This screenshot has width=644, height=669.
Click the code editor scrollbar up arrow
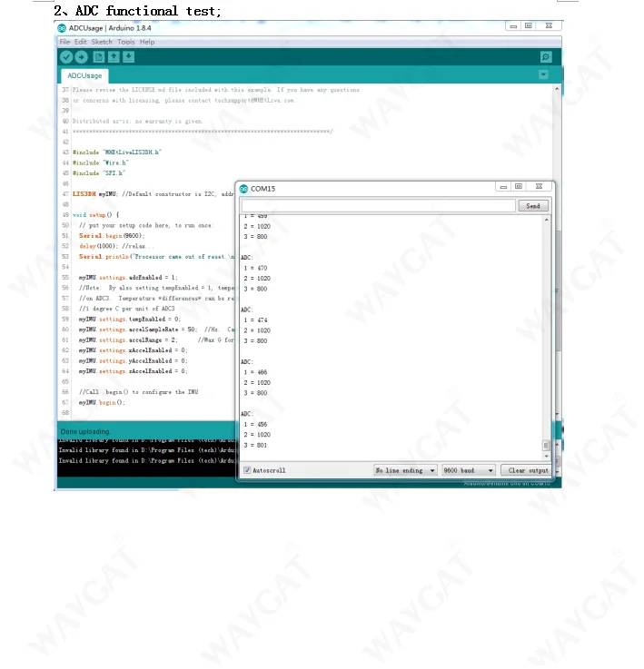(557, 89)
